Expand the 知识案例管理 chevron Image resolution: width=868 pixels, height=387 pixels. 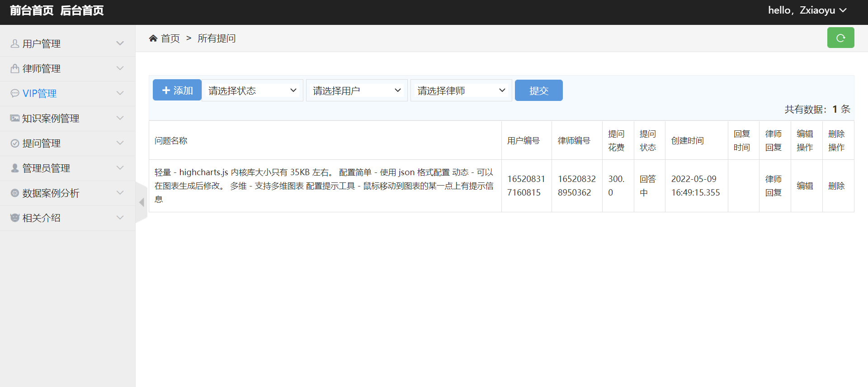click(120, 118)
